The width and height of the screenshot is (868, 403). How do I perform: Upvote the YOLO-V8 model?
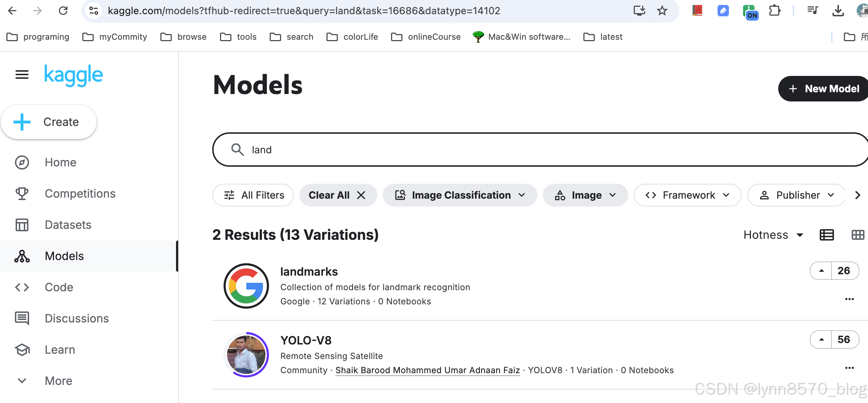pyautogui.click(x=821, y=339)
